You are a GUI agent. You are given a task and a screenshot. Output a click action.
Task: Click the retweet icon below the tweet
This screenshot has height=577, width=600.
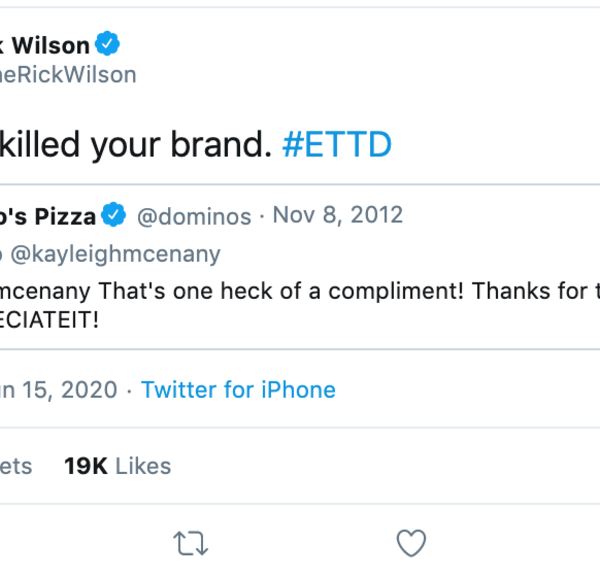click(190, 543)
